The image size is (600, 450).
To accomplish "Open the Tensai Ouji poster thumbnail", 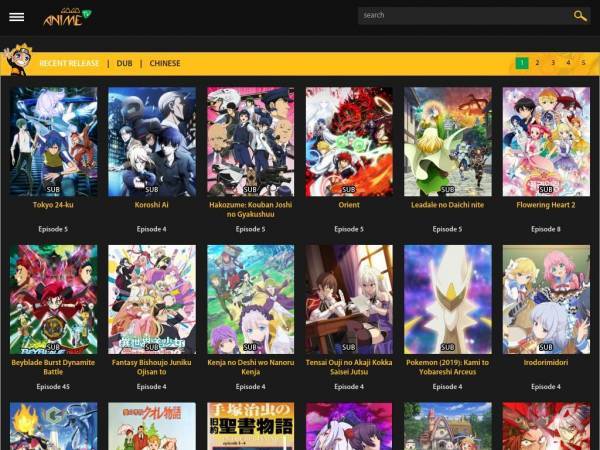I will (349, 299).
